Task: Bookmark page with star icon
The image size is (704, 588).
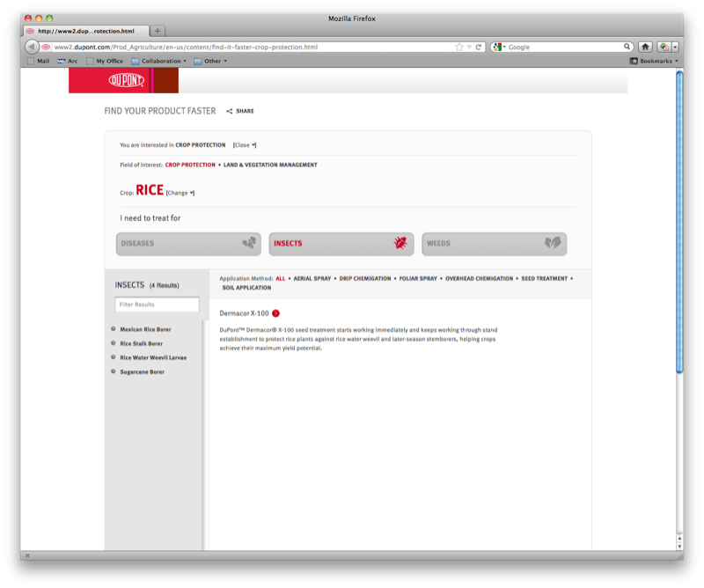Action: [x=458, y=48]
